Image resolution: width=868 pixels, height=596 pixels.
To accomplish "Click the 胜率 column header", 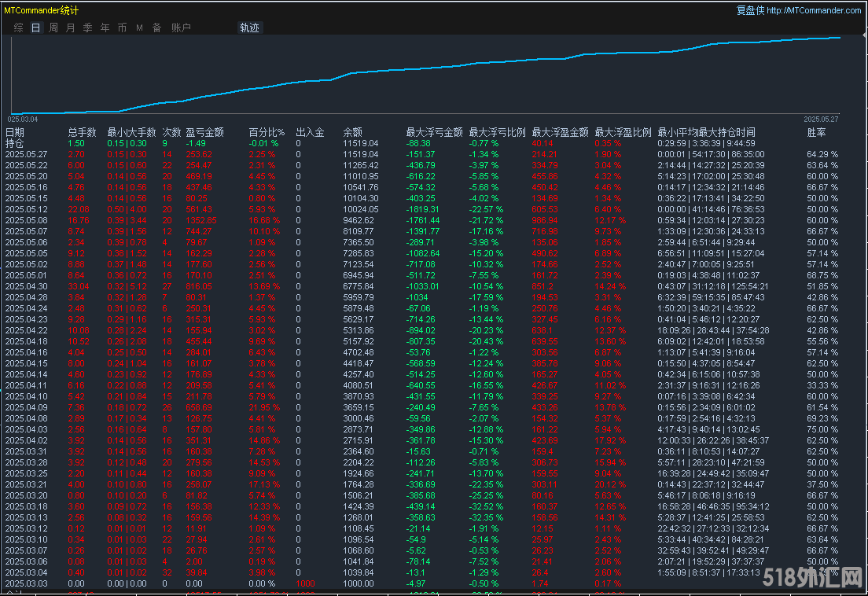I will tap(817, 132).
